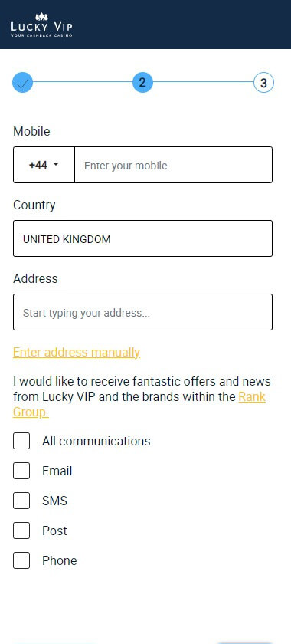Tick the 'All communications' checkbox
This screenshot has width=291, height=644.
point(21,441)
